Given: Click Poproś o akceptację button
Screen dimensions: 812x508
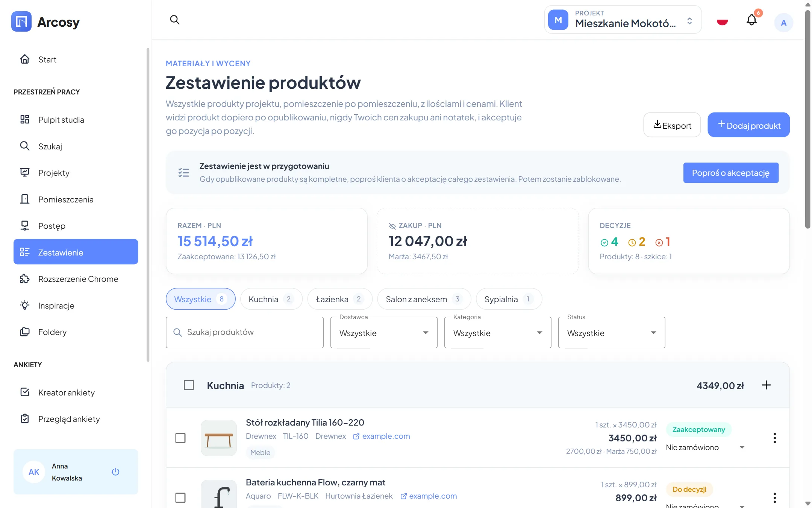Looking at the screenshot, I should pos(731,173).
